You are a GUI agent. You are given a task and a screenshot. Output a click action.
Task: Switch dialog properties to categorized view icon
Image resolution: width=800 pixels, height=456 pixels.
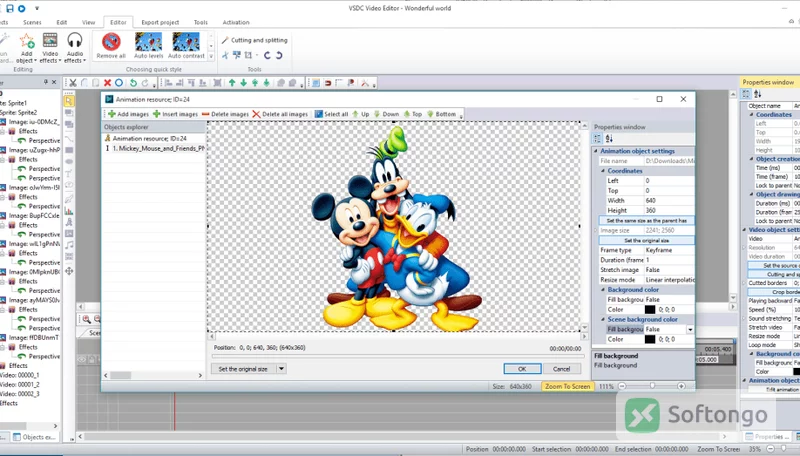tap(597, 139)
